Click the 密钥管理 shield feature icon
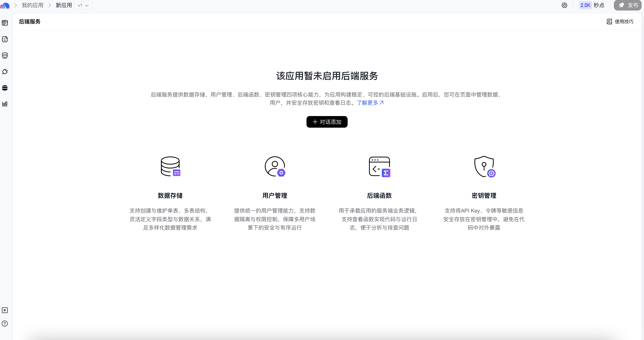This screenshot has width=644, height=340. (484, 167)
